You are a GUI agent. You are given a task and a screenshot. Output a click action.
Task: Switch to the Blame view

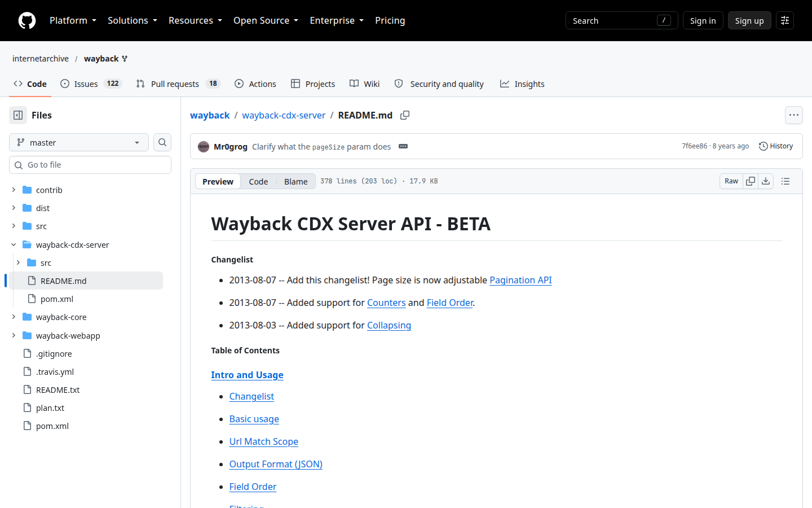296,181
